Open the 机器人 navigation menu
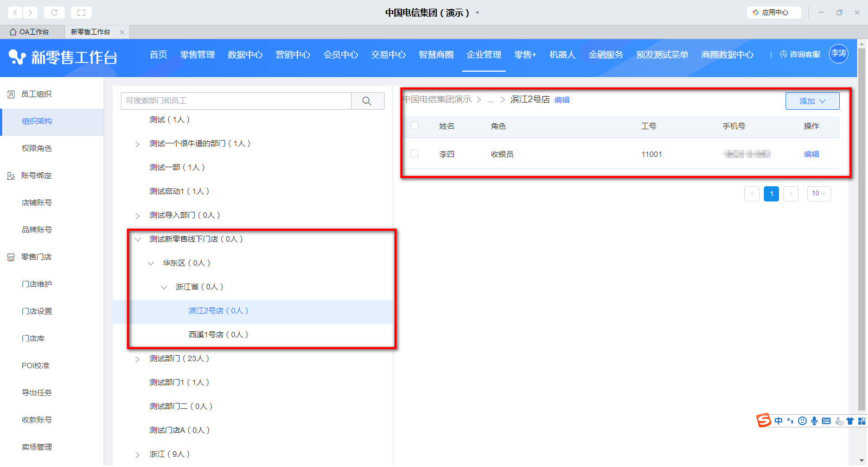 coord(562,55)
